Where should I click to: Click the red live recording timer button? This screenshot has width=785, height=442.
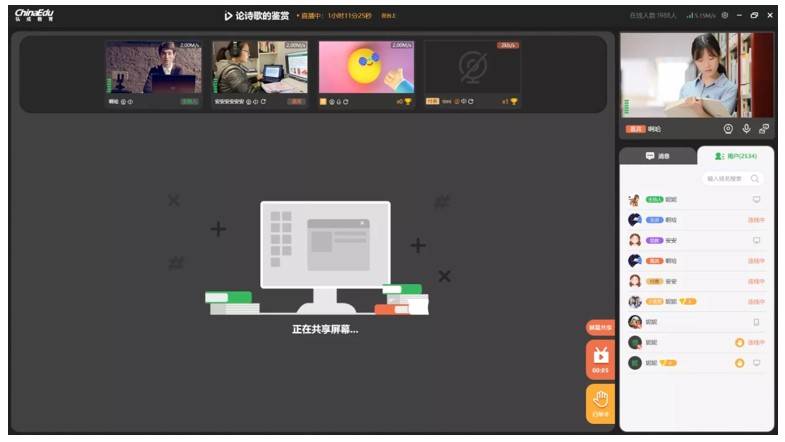coord(600,359)
